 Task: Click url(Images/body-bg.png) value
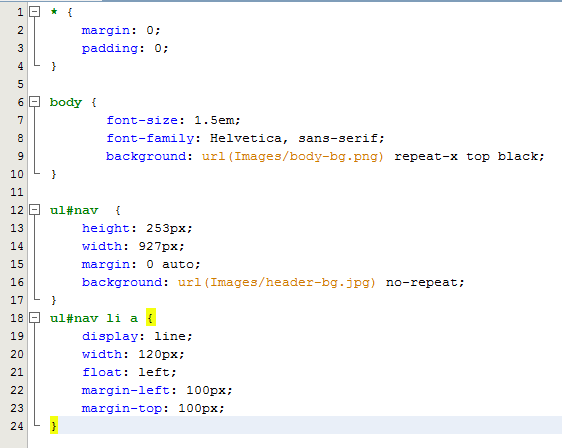tap(292, 156)
